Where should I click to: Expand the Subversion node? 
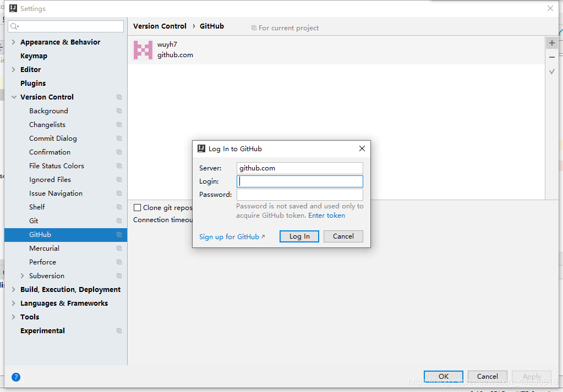point(22,276)
